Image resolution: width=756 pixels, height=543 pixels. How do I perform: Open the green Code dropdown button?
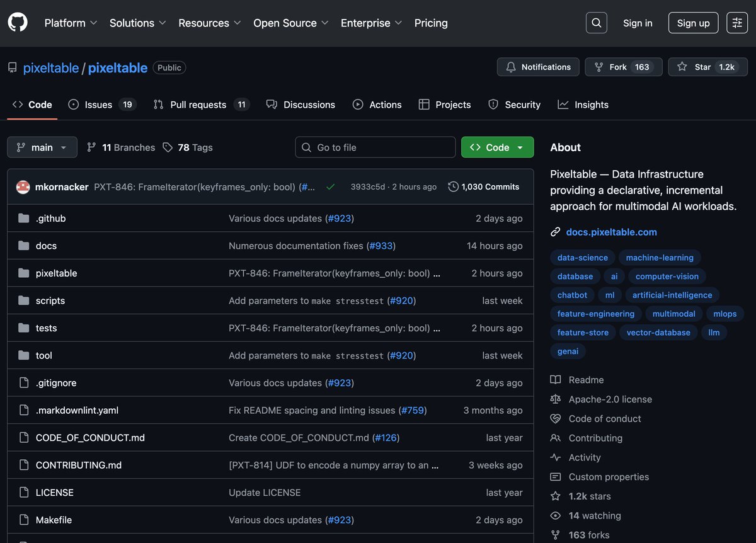(497, 147)
